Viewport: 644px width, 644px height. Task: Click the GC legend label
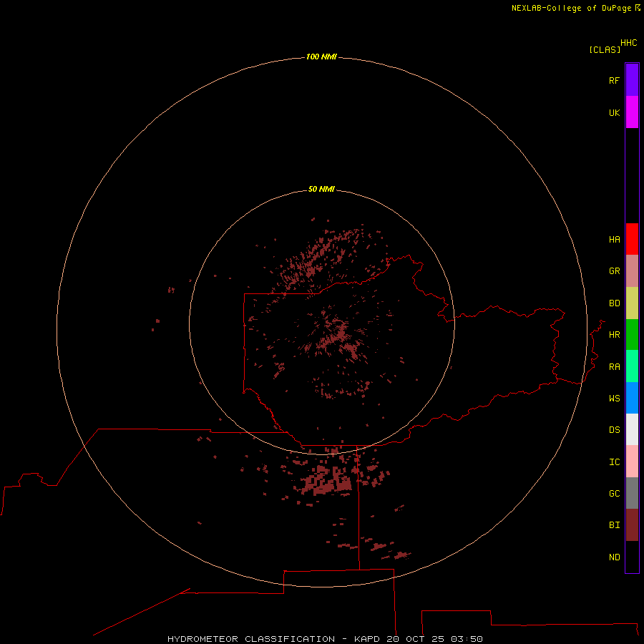click(x=614, y=494)
